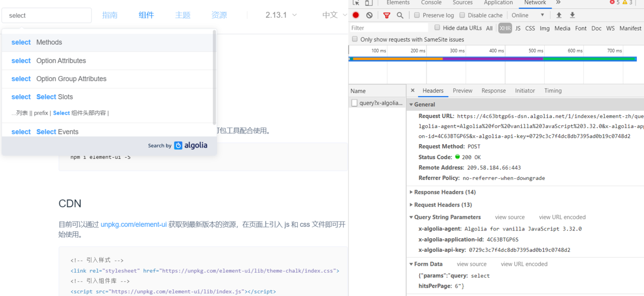644x296 pixels.
Task: Filter requests by All types
Action: [x=489, y=28]
